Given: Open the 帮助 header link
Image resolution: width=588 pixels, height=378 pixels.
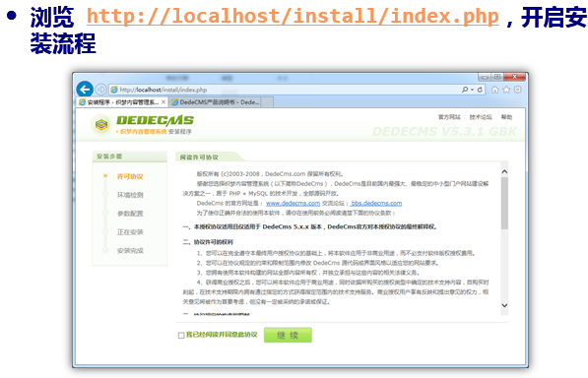Looking at the screenshot, I should point(506,117).
